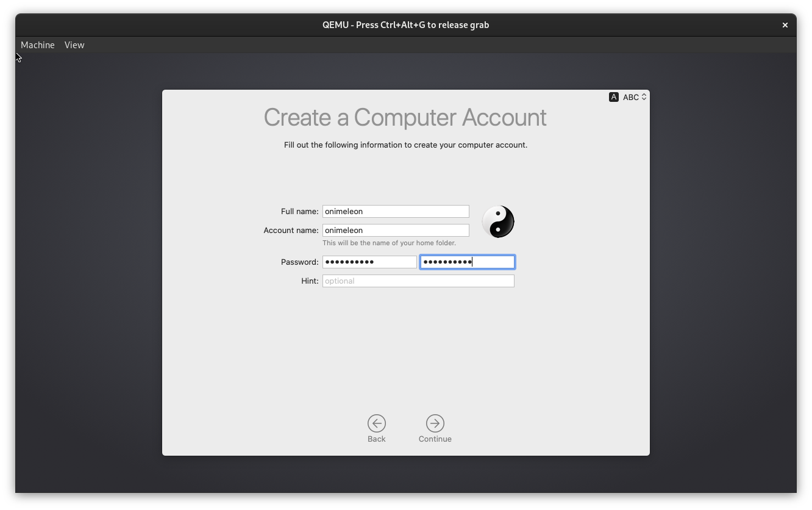Click the account creation instruction subtitle
This screenshot has height=510, width=812.
405,145
